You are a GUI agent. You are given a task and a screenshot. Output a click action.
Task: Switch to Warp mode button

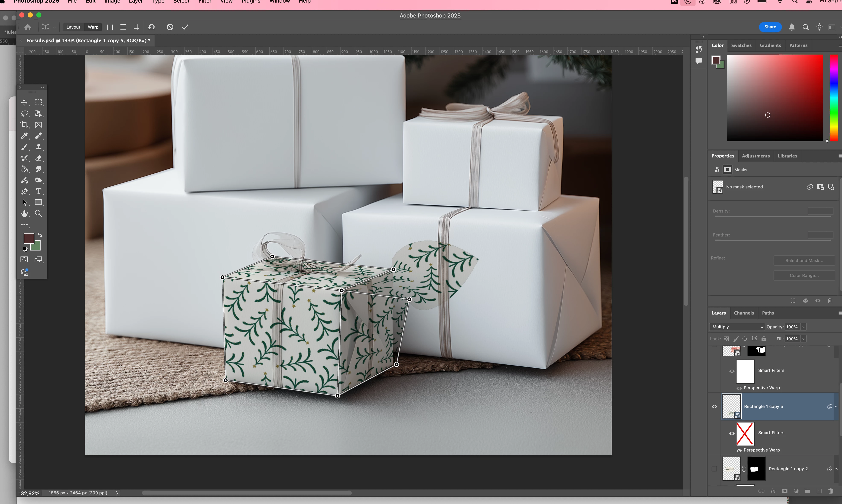(x=93, y=27)
